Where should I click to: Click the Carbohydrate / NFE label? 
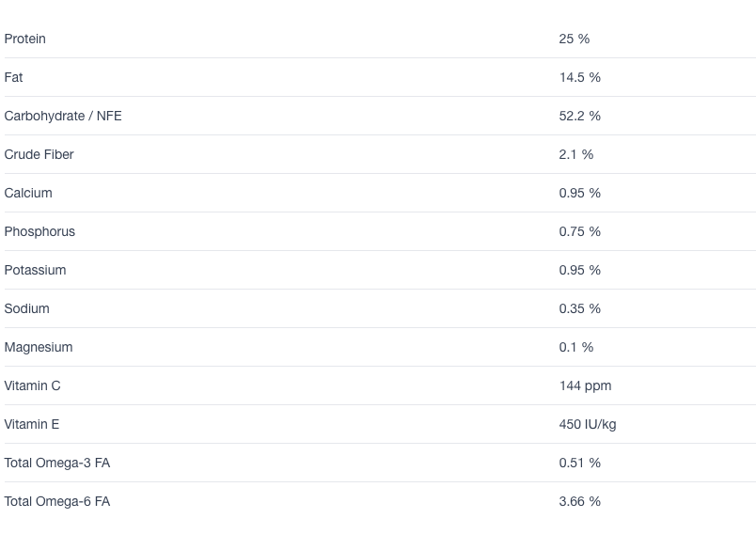[63, 116]
